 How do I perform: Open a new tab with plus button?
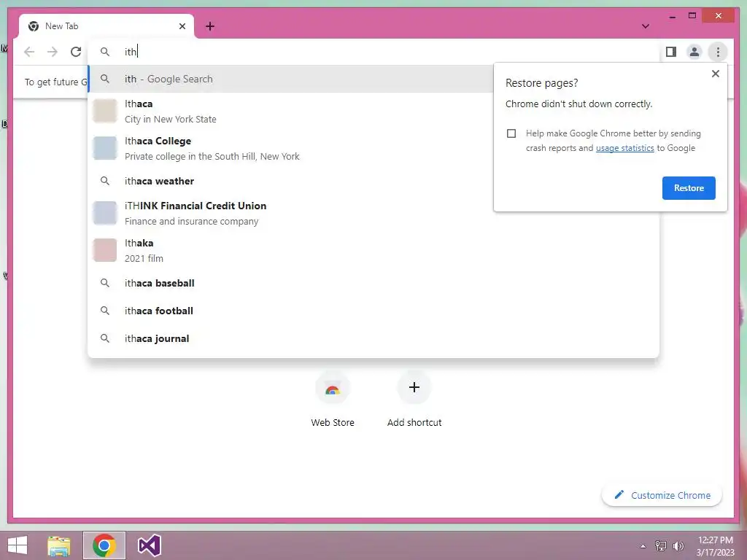click(210, 26)
